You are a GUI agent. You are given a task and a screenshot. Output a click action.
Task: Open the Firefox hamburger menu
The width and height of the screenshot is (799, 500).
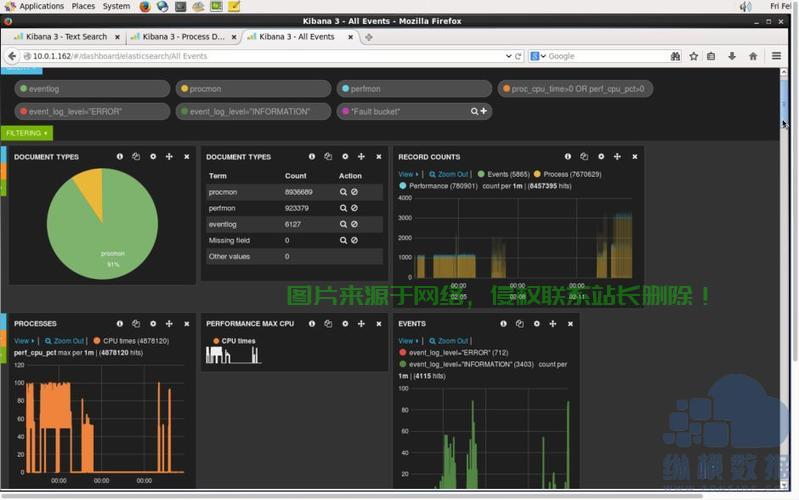pos(776,56)
